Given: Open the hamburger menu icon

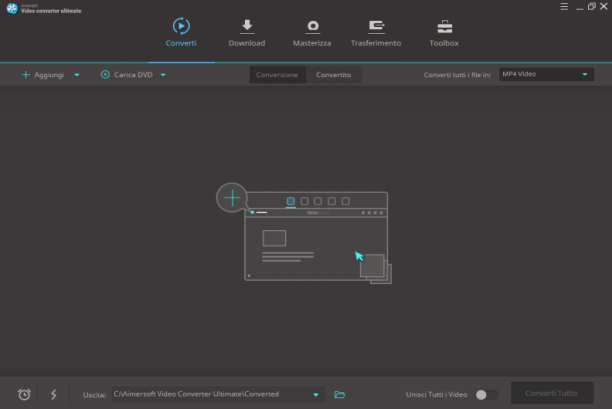Looking at the screenshot, I should point(564,7).
